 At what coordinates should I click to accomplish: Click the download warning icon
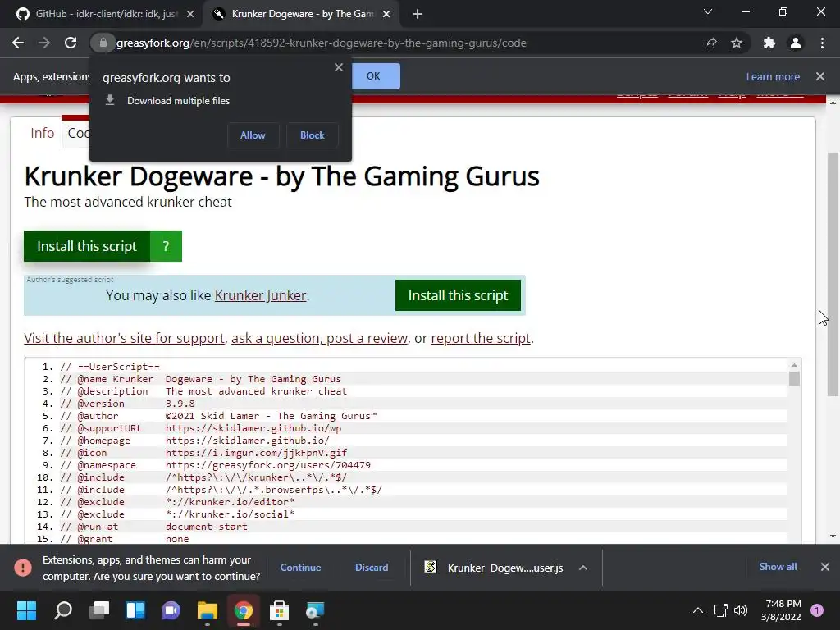pos(22,568)
